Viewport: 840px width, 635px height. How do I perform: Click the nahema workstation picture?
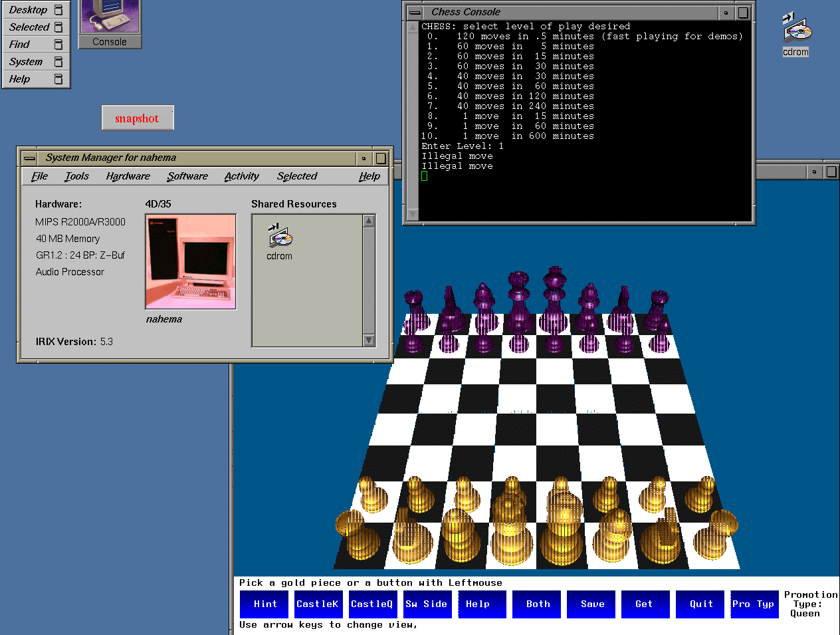pos(191,261)
